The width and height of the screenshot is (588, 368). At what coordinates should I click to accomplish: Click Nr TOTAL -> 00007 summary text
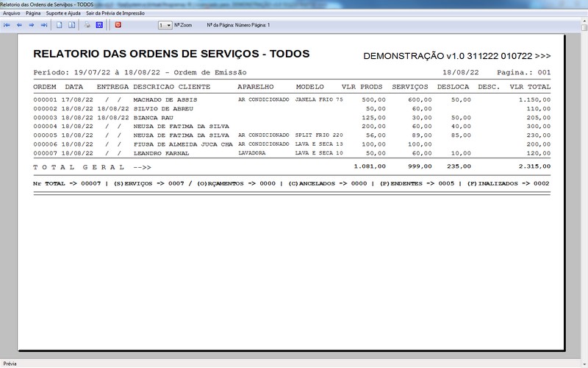click(67, 183)
